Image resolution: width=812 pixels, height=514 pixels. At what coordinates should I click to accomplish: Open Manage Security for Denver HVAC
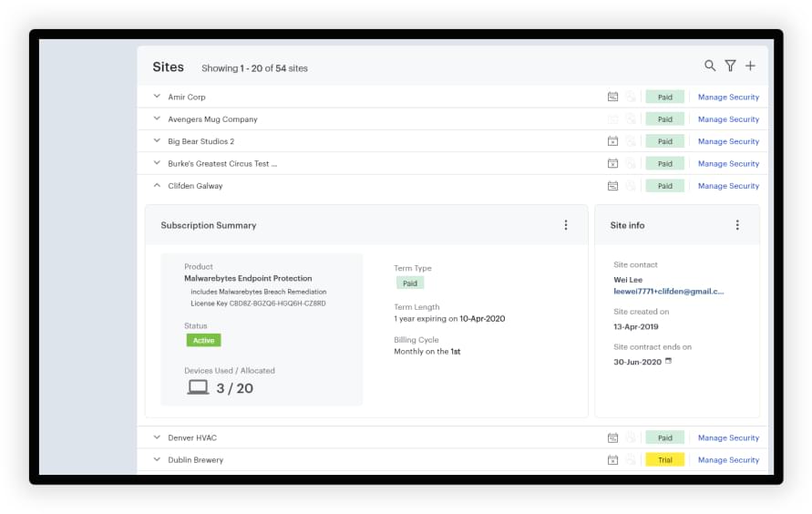[x=728, y=438]
